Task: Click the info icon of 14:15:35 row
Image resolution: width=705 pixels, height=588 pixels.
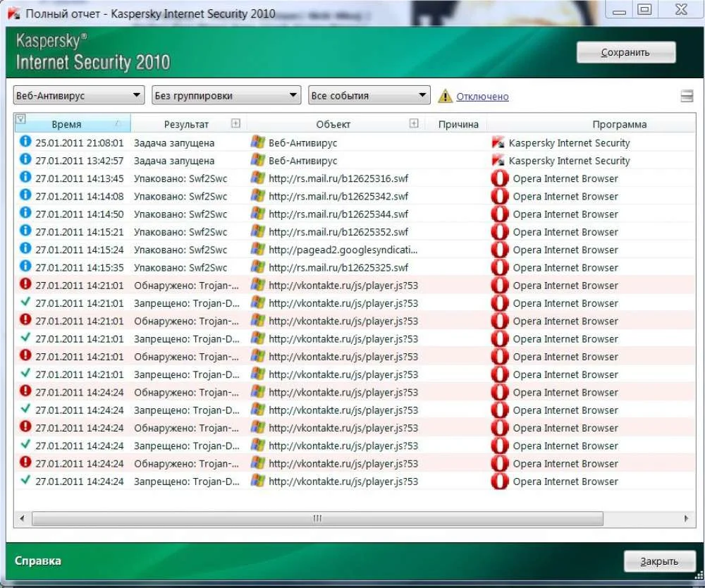Action: 25,266
